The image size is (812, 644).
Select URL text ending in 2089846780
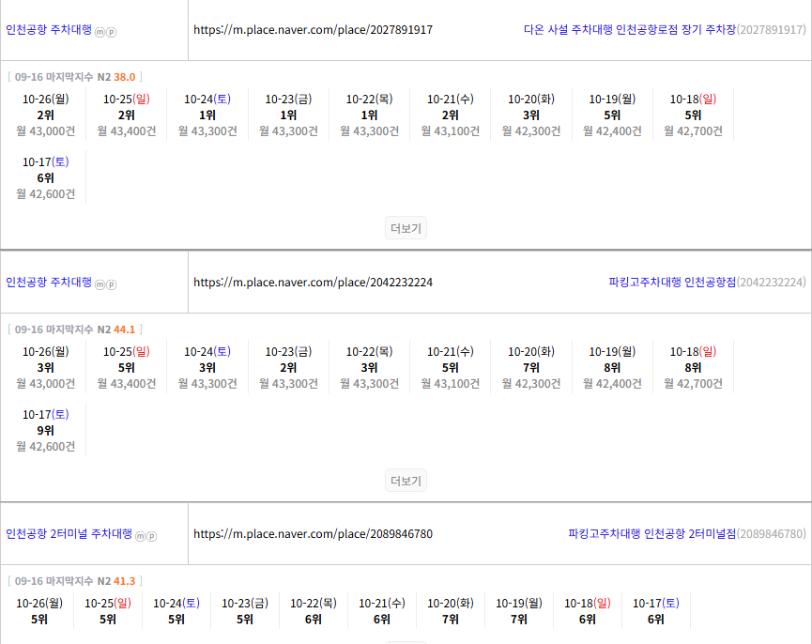pos(313,534)
